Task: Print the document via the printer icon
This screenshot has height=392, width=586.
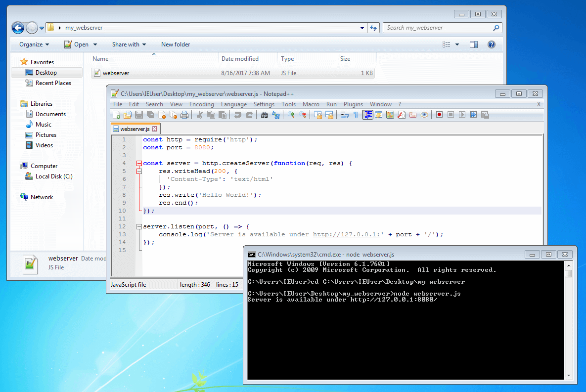Action: (x=184, y=115)
